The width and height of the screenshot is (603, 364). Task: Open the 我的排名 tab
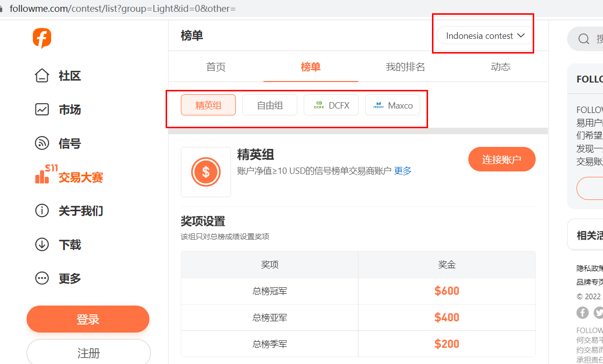coord(405,67)
